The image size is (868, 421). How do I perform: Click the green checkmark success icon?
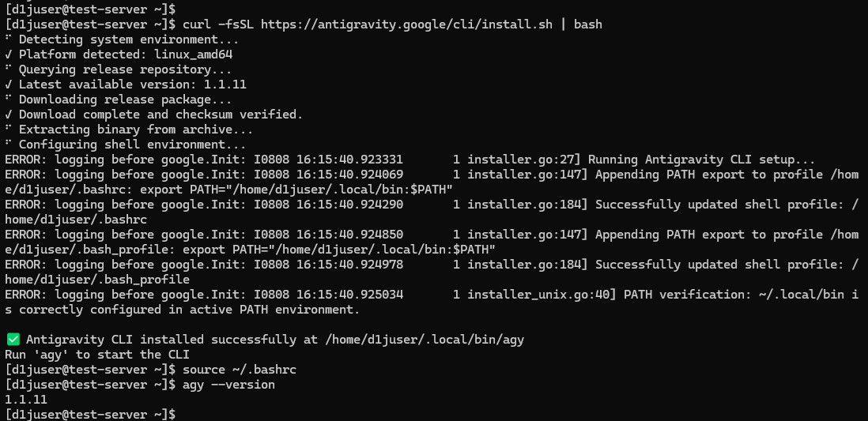pyautogui.click(x=12, y=339)
